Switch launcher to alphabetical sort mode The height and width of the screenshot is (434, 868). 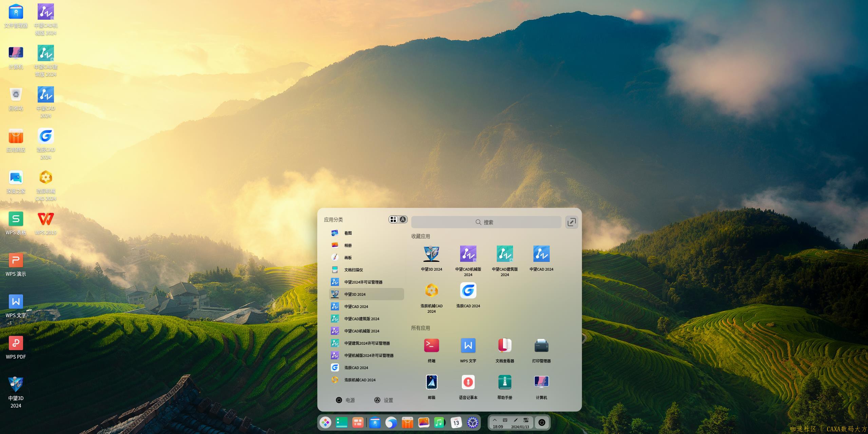403,219
